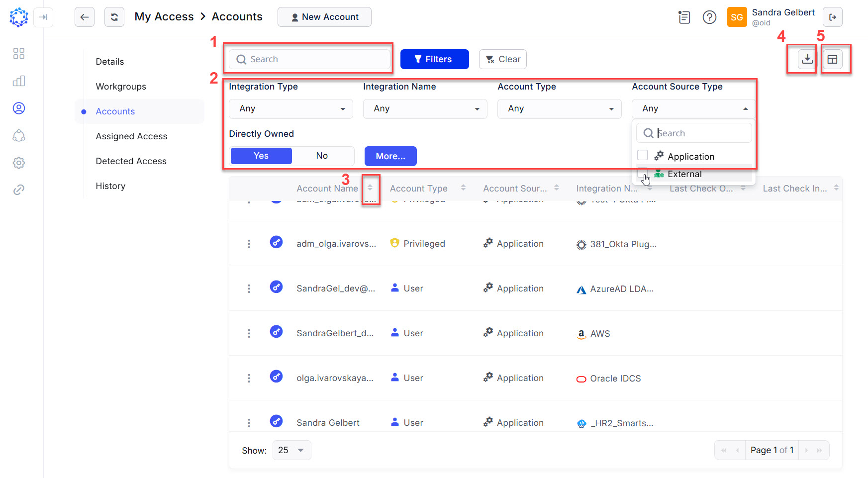
Task: Open Detected Access menu item
Action: pos(131,161)
